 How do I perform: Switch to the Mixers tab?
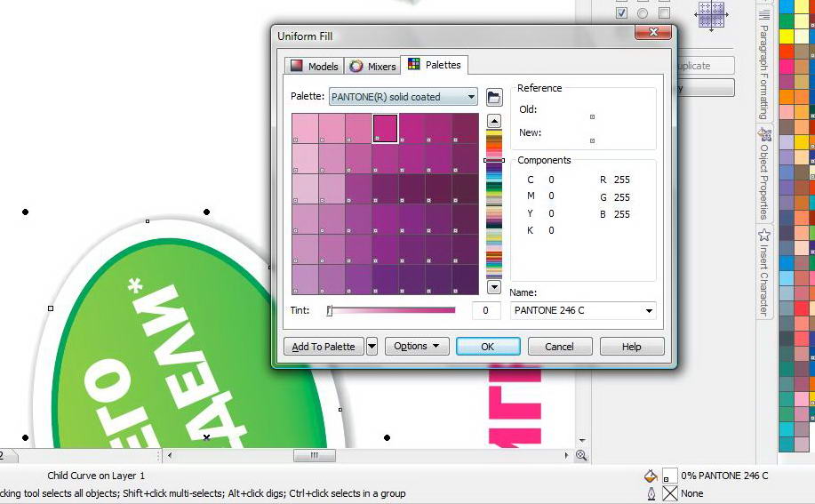(372, 66)
